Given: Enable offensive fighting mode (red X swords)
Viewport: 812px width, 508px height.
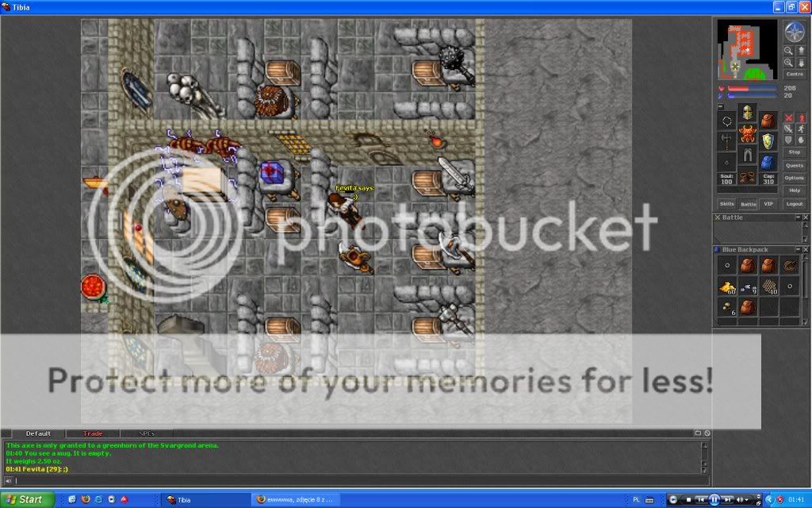Looking at the screenshot, I should (788, 118).
